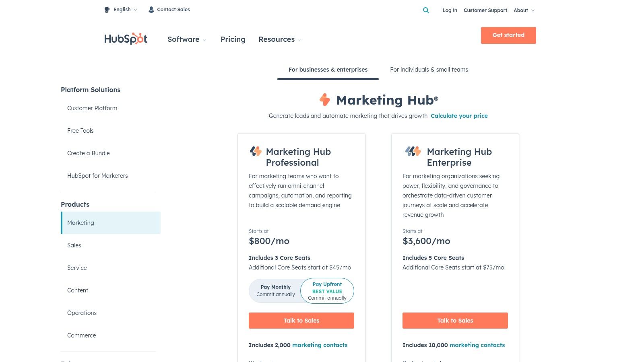The height and width of the screenshot is (362, 644).
Task: Click the Get started button
Action: pyautogui.click(x=508, y=35)
